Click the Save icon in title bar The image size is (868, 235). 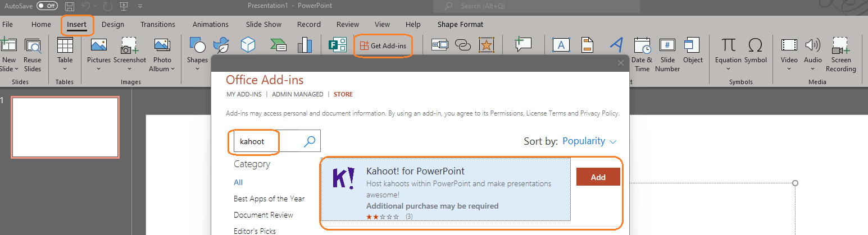[70, 7]
